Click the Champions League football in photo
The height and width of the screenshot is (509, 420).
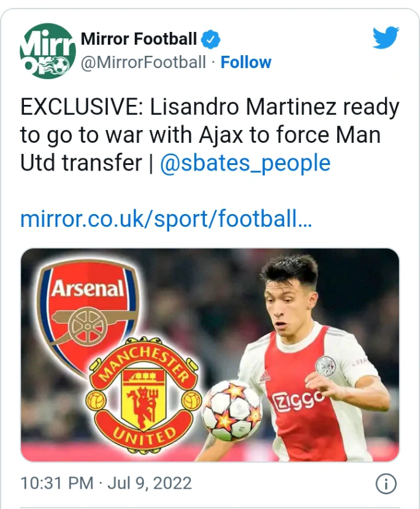[232, 410]
